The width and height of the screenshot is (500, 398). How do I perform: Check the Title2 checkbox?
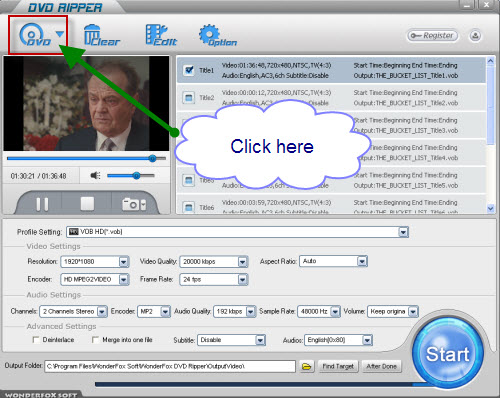(189, 98)
